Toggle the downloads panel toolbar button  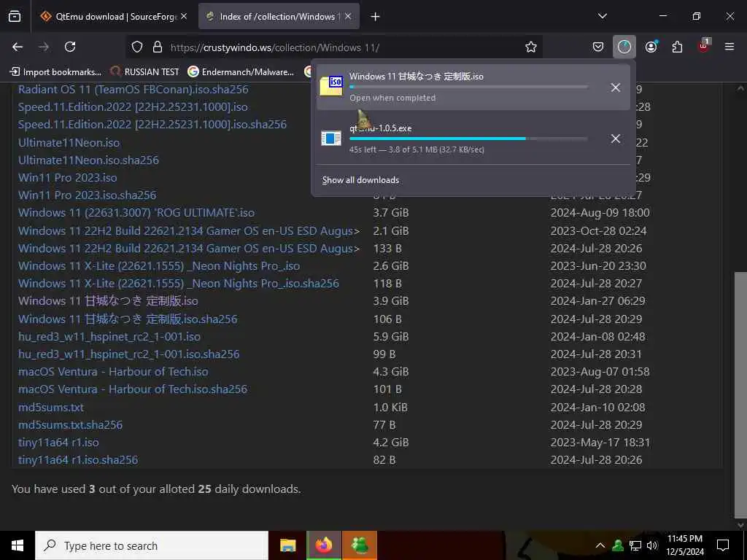pos(624,47)
